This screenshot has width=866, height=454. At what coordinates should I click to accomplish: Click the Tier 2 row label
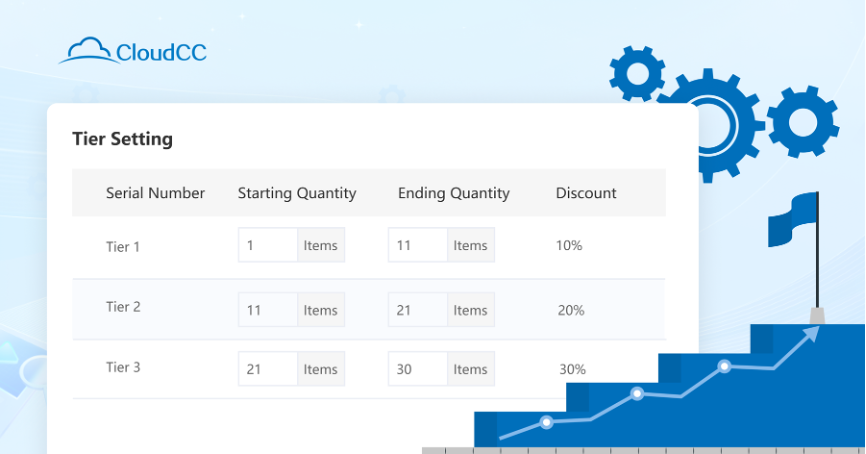click(x=123, y=307)
